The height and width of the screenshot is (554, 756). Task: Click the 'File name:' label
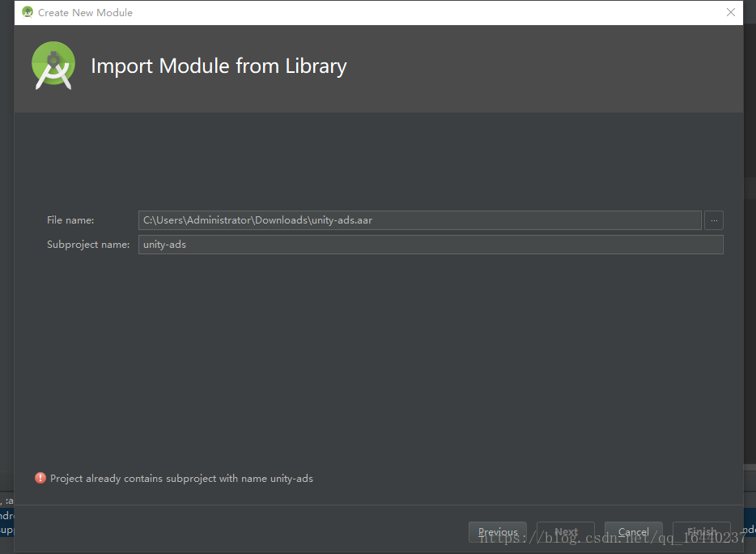[x=70, y=220]
